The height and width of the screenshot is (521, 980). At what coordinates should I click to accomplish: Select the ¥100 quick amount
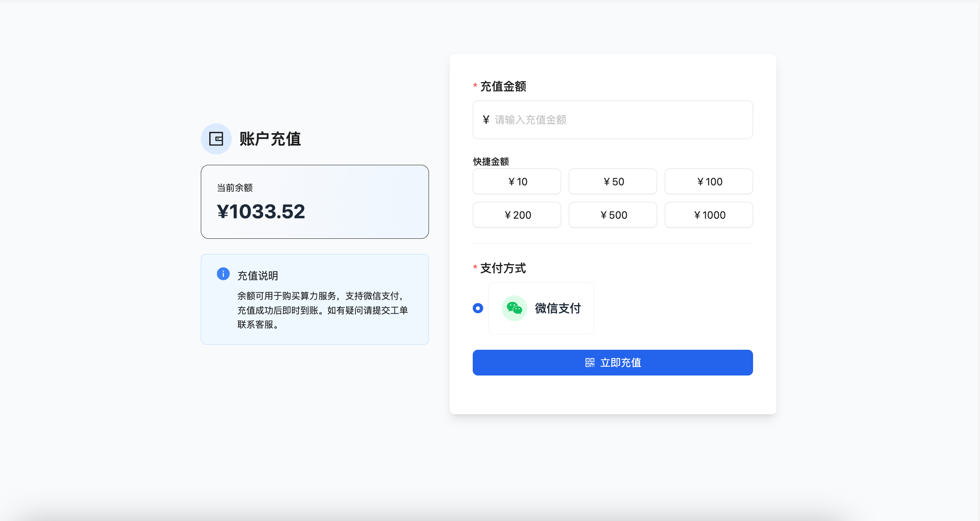coord(708,182)
